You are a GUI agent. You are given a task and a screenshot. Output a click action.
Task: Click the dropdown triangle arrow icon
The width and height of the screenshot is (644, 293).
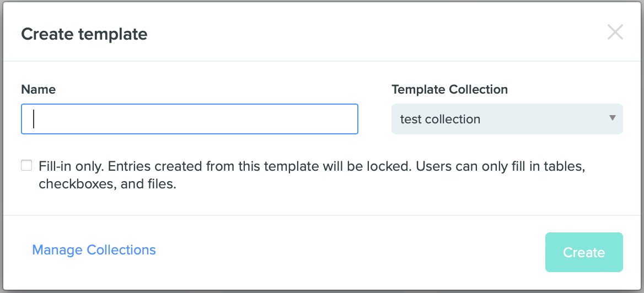pos(612,118)
